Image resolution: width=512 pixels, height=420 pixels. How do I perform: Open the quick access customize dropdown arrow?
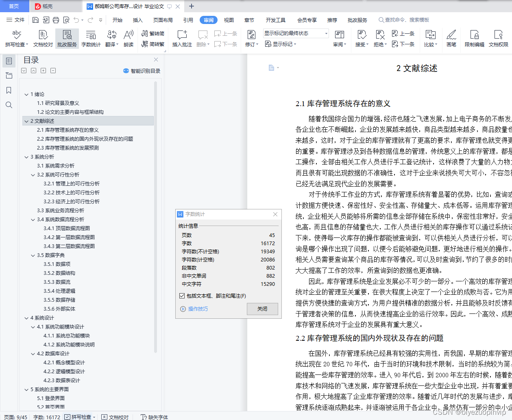(100, 20)
